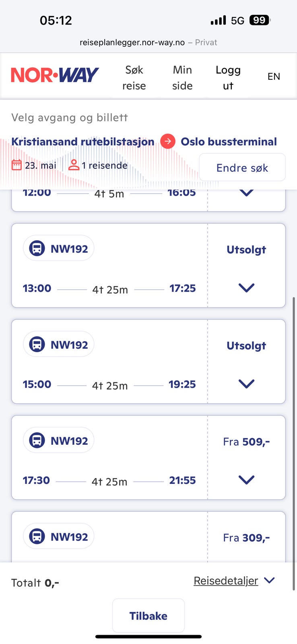The image size is (297, 644).
Task: Tap the bus icon on 17:30 departure
Action: point(37,440)
